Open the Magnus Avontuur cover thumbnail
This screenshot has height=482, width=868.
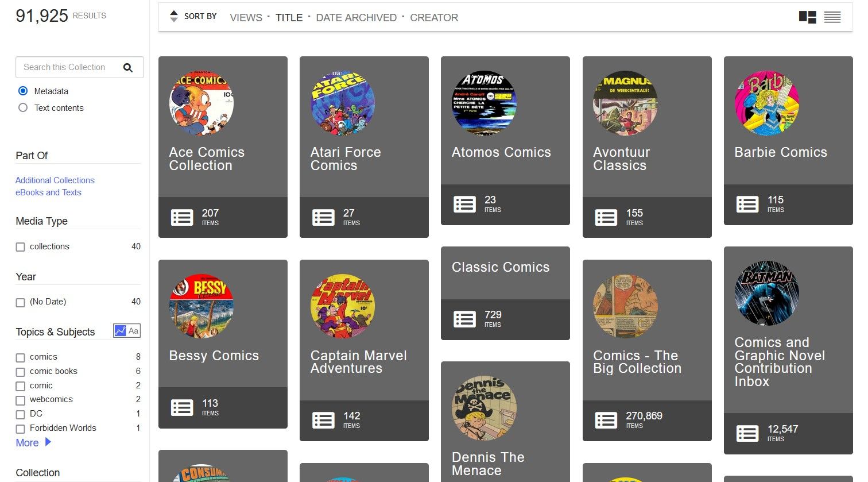(625, 103)
